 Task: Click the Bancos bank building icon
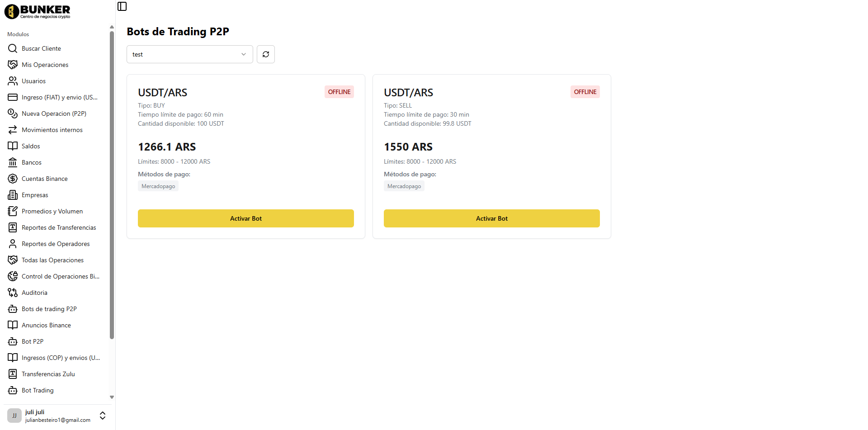click(13, 162)
